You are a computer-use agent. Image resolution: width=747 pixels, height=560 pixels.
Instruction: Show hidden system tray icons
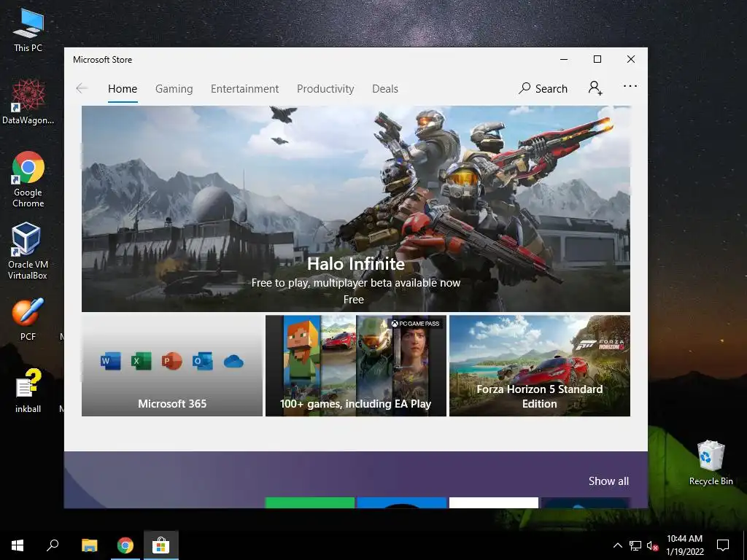coord(617,545)
